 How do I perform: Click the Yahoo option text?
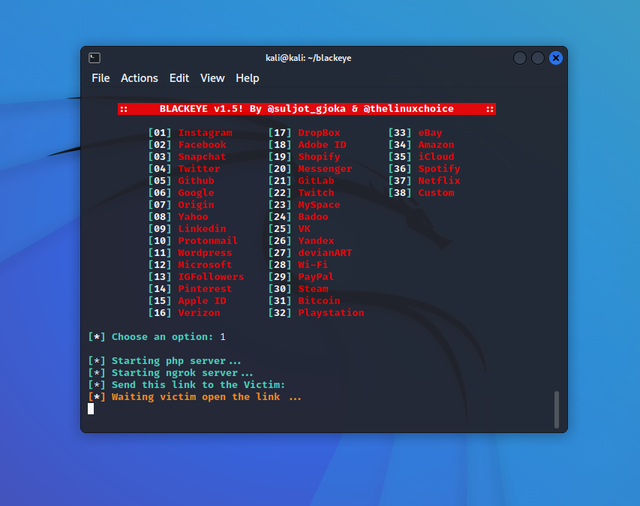193,217
